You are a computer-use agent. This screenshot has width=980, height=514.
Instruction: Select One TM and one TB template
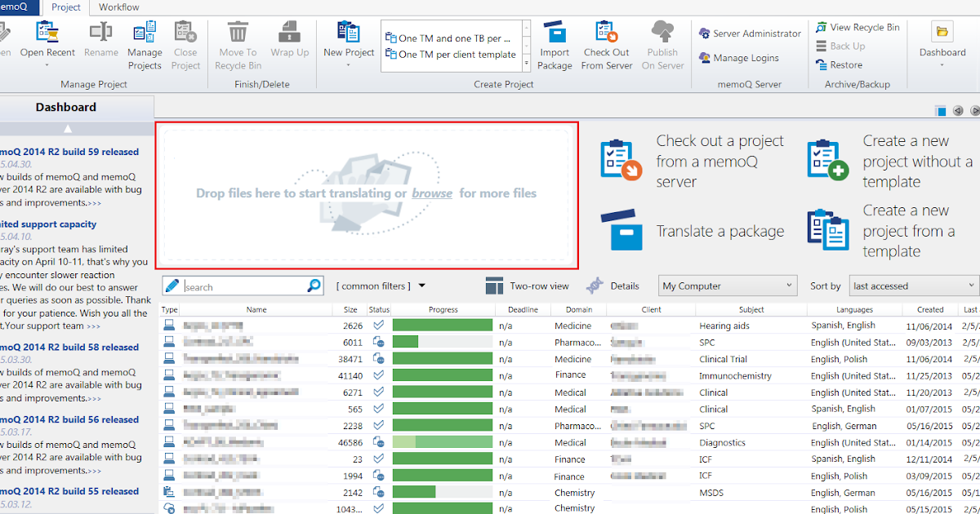tap(449, 38)
